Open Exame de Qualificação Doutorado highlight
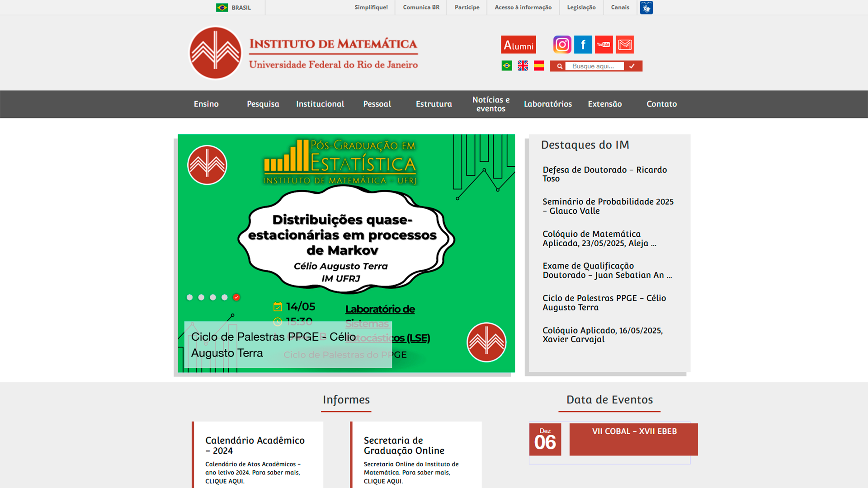Image resolution: width=868 pixels, height=488 pixels. tap(607, 270)
